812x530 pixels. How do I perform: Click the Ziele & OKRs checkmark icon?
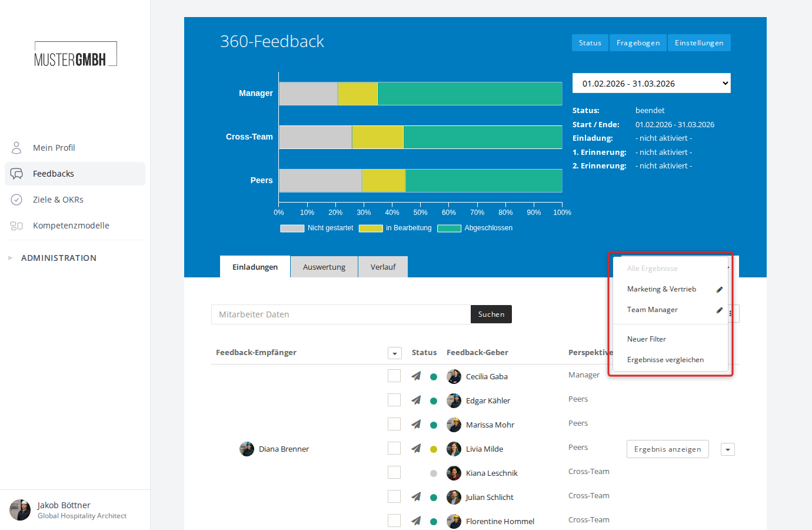[16, 200]
